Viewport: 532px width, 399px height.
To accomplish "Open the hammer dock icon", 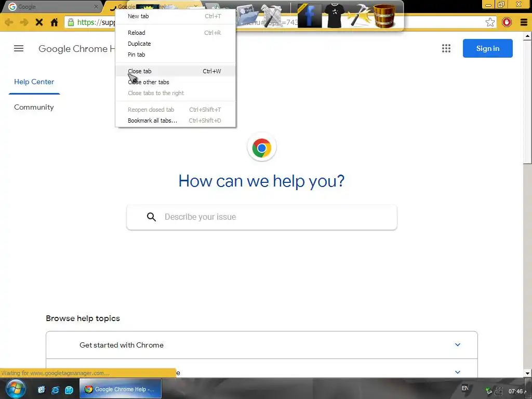I will coord(358,15).
